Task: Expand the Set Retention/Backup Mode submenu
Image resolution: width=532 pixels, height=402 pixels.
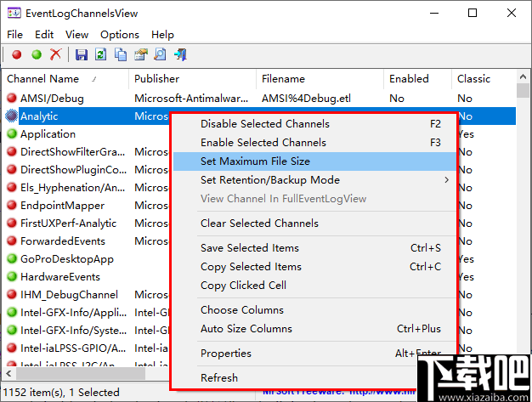Action: [x=314, y=180]
